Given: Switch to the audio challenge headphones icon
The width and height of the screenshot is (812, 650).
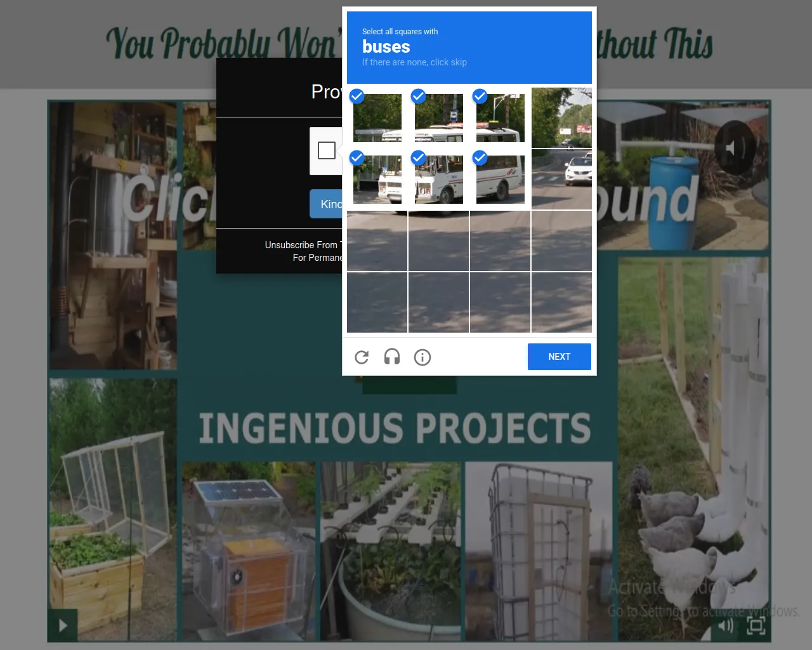Looking at the screenshot, I should click(x=392, y=357).
